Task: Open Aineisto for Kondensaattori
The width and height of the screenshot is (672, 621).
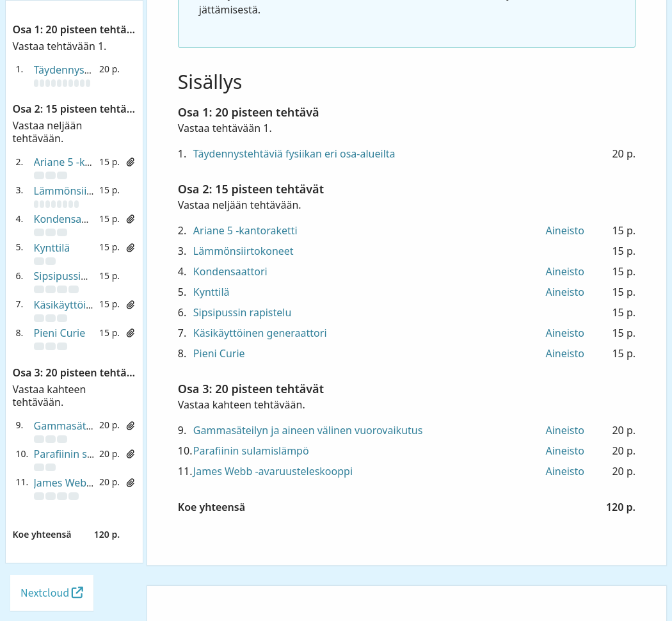Action: 564,271
